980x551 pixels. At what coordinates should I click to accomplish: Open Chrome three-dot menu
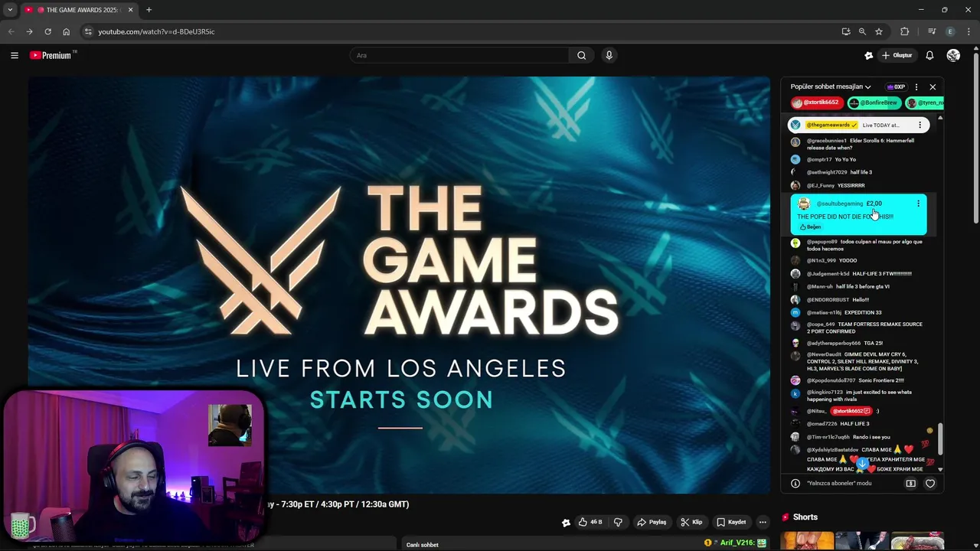click(967, 31)
